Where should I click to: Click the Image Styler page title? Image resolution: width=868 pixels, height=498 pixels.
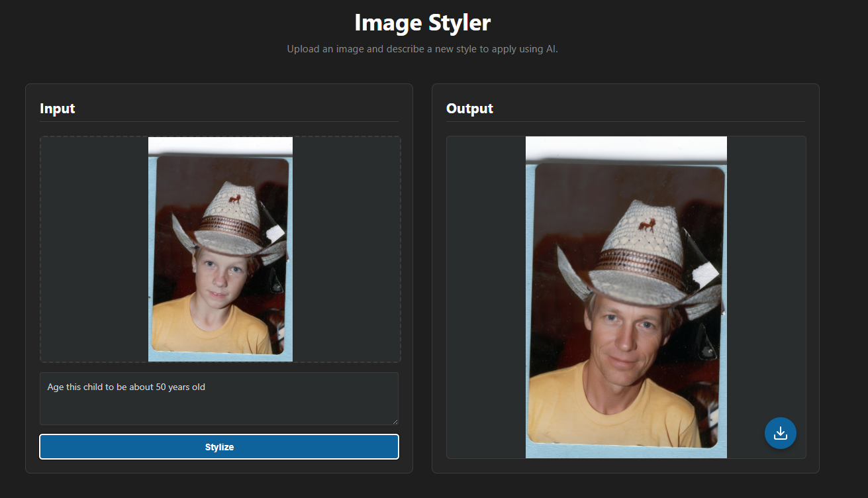[x=422, y=23]
